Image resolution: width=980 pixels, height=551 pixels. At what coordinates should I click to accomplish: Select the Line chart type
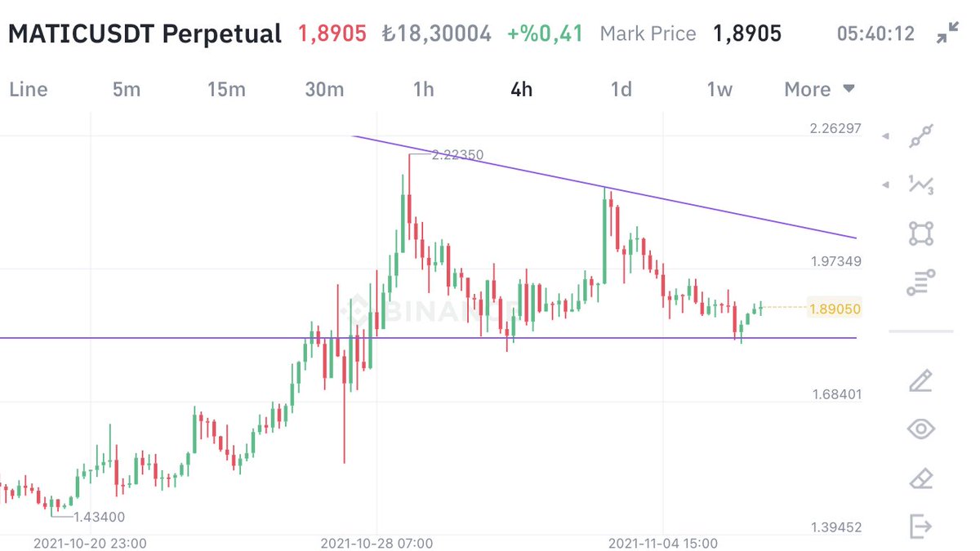pos(29,89)
